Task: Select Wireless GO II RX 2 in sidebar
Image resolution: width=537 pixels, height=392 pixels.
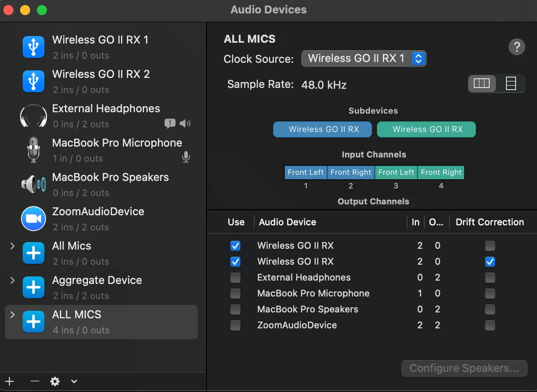Action: coord(101,81)
